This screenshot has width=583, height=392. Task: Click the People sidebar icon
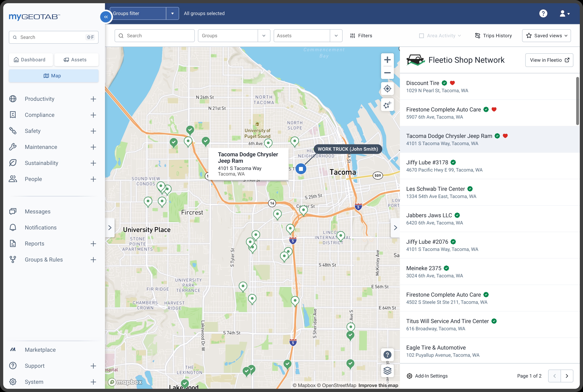pos(13,179)
